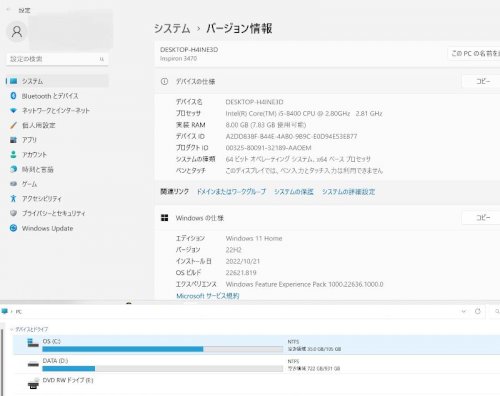Go to システム in the breadcrumb title
This screenshot has width=500, height=396.
172,28
